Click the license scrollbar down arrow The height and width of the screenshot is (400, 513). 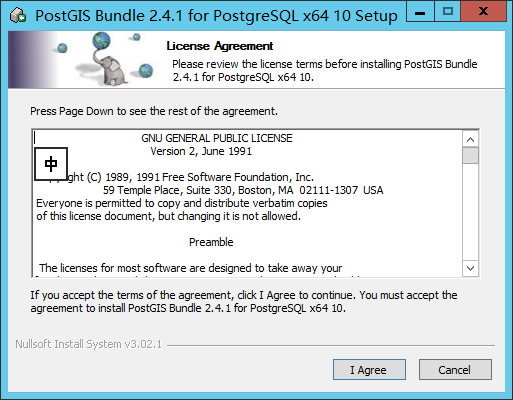click(x=470, y=268)
